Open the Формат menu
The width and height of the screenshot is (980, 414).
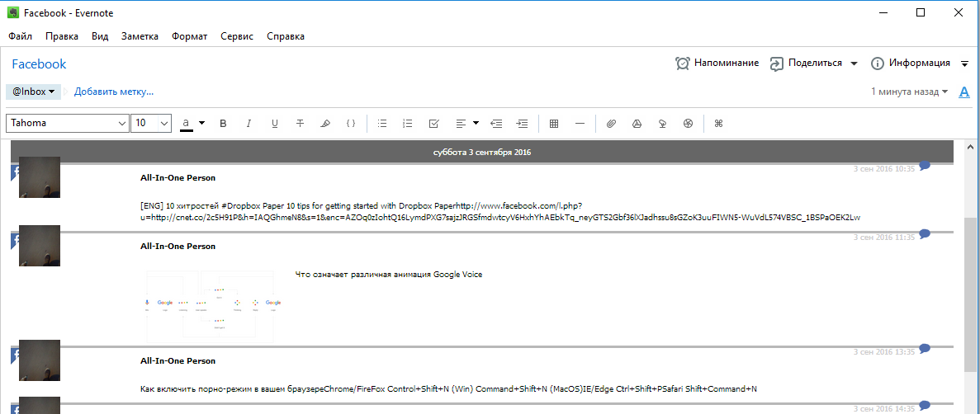coord(189,36)
